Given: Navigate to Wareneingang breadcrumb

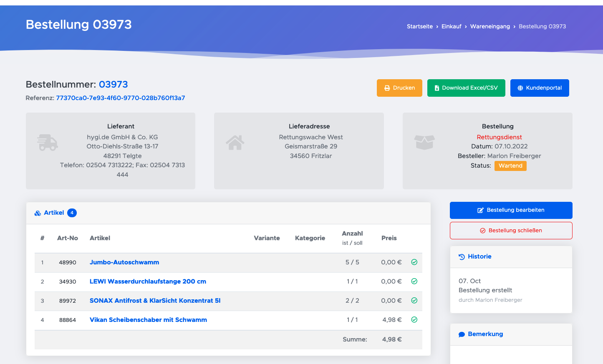Looking at the screenshot, I should 490,26.
